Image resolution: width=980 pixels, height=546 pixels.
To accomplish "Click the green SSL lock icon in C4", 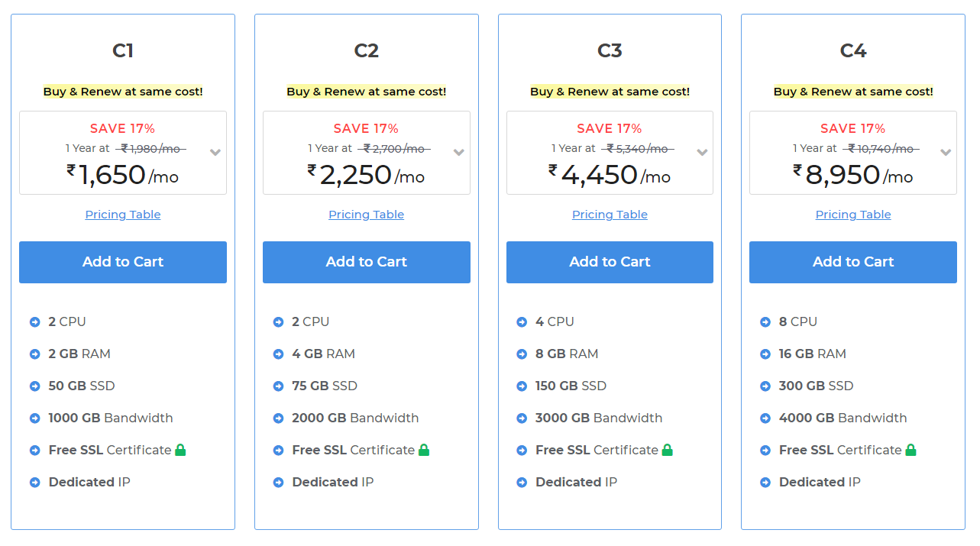I will point(910,450).
